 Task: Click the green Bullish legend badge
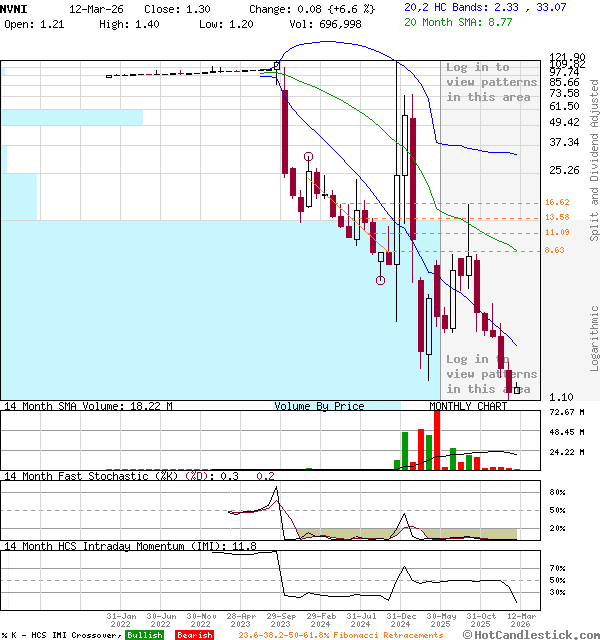coord(145,635)
